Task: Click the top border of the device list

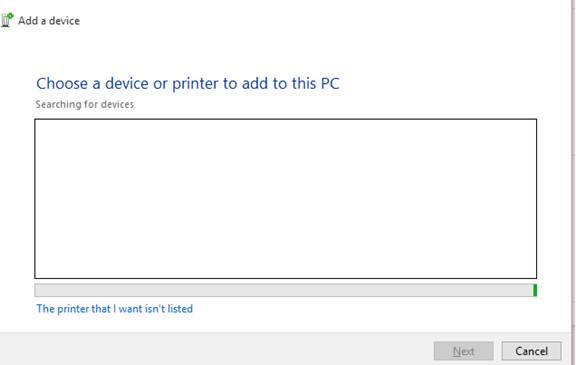Action: [x=285, y=119]
